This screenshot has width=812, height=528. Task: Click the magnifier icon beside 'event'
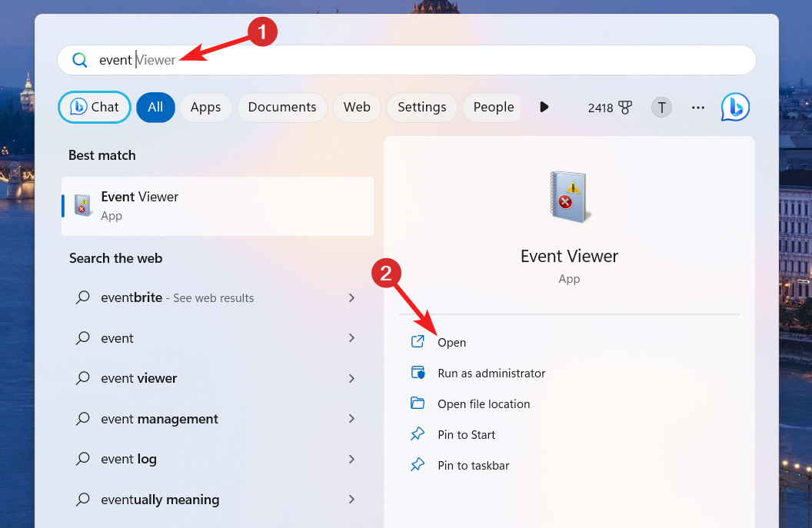pyautogui.click(x=83, y=338)
